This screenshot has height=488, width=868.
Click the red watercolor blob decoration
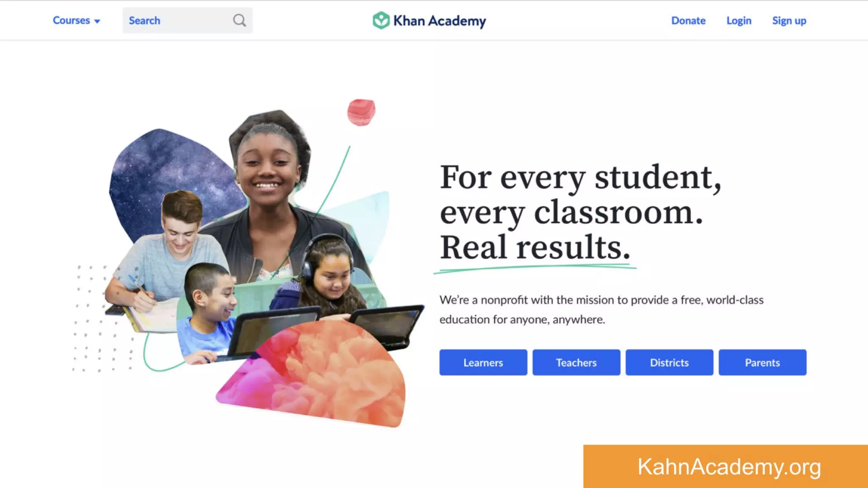point(361,112)
